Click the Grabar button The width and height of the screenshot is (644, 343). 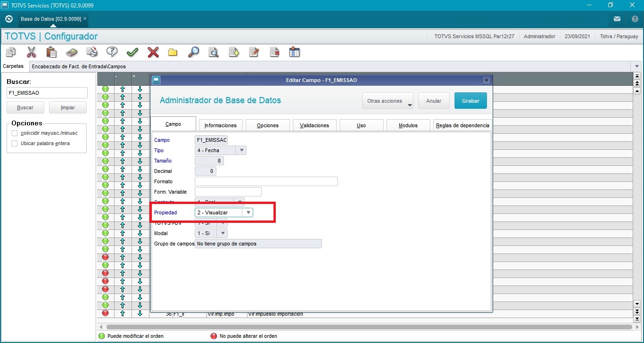471,101
